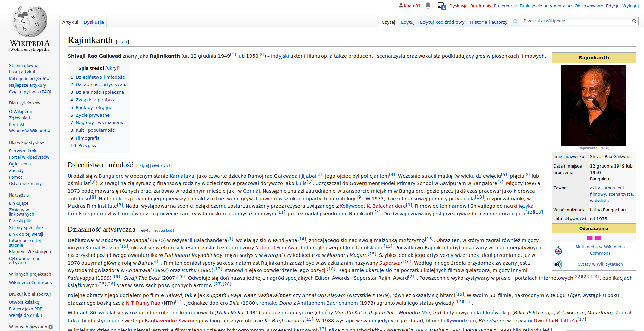The height and width of the screenshot is (331, 644).
Task: Open Ostatnie zmiany sidebar link
Action: (x=25, y=184)
